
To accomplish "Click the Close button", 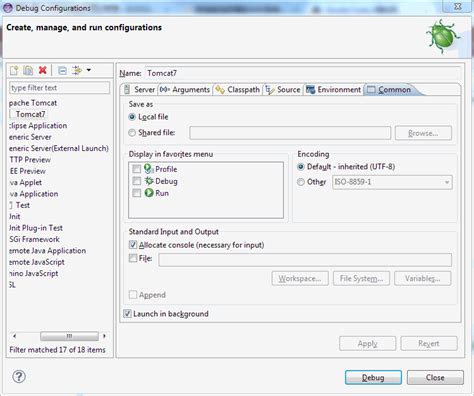I will 435,377.
